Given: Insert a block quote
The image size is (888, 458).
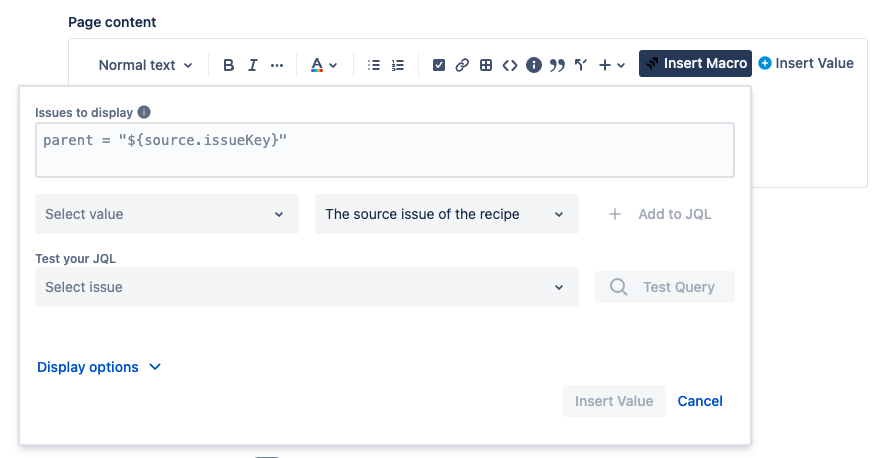Looking at the screenshot, I should click(x=557, y=65).
